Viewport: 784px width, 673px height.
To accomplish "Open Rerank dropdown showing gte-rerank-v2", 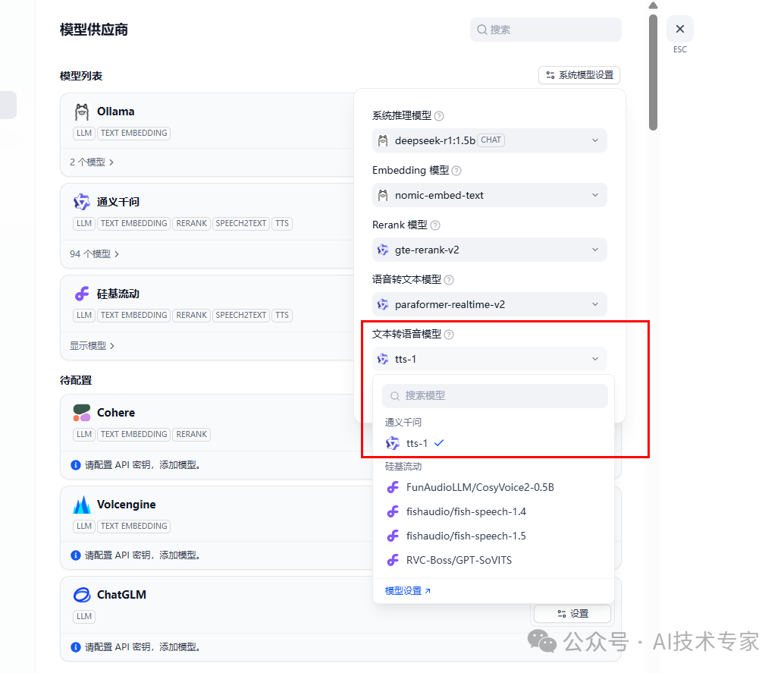I will 490,250.
